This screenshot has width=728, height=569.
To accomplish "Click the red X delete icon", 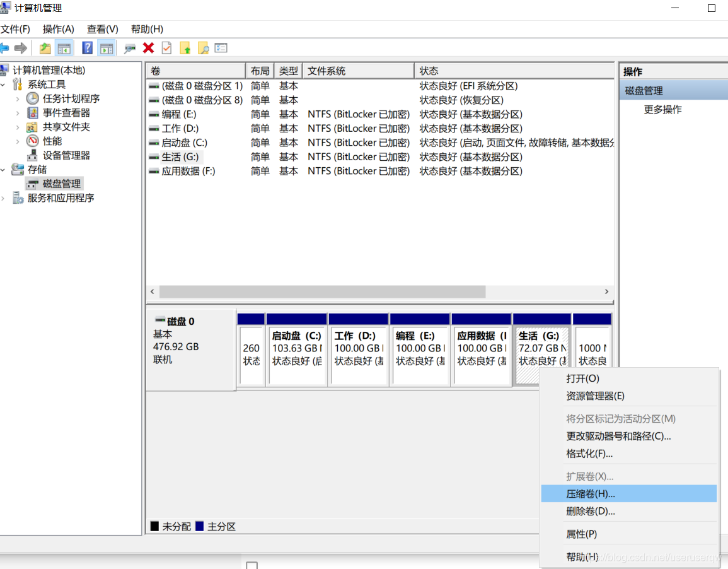I will [x=149, y=48].
